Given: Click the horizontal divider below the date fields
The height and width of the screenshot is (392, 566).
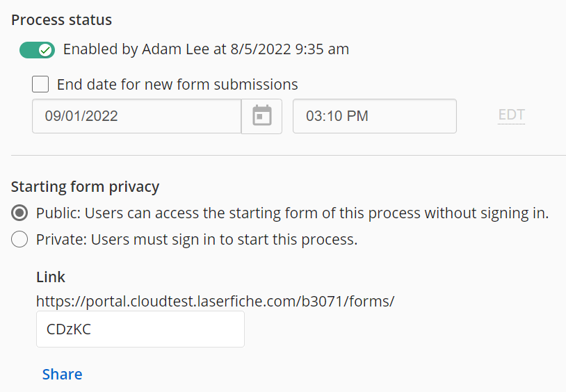Looking at the screenshot, I should click(289, 156).
